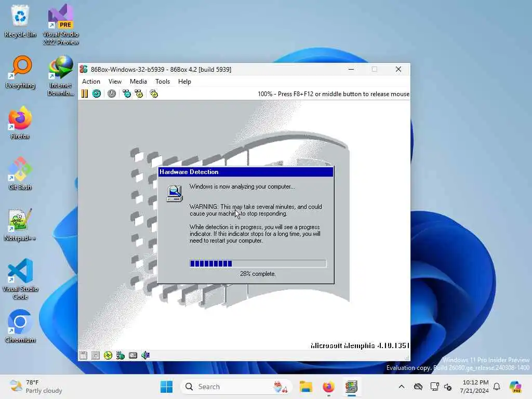Open the notifications bell
Viewport: 532px width, 399px height.
(x=497, y=387)
